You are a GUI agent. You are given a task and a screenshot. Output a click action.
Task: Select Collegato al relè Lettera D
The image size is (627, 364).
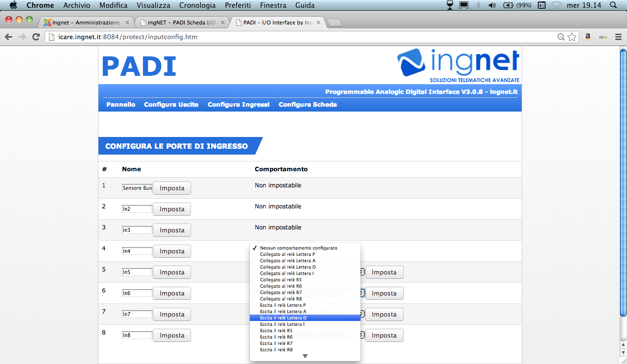305,267
